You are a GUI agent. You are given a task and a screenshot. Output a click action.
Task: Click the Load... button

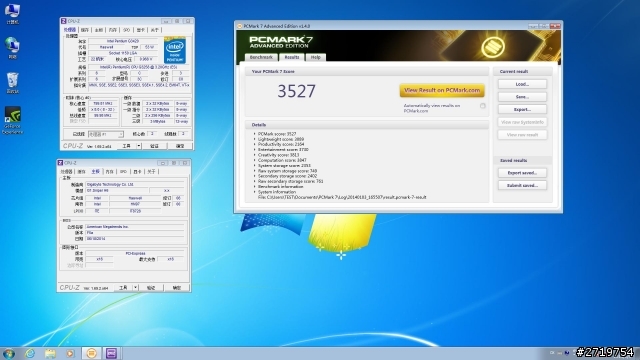pos(522,84)
